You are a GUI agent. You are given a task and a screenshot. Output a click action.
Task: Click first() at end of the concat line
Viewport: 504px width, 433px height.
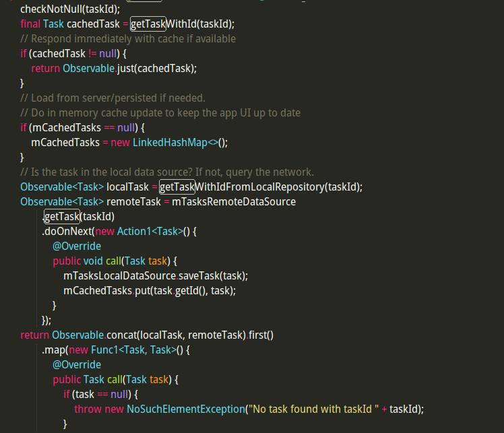[261, 335]
